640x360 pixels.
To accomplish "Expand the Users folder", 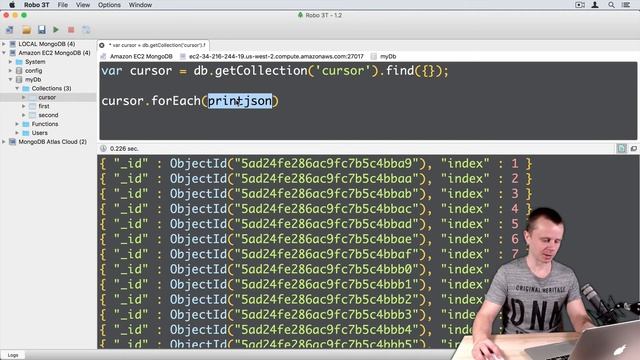I will 17,133.
